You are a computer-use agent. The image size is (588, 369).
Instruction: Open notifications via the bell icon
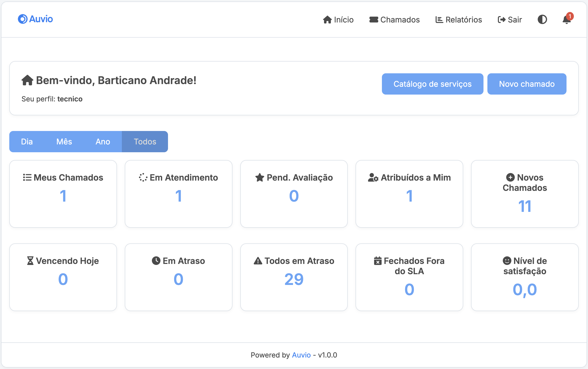tap(567, 20)
